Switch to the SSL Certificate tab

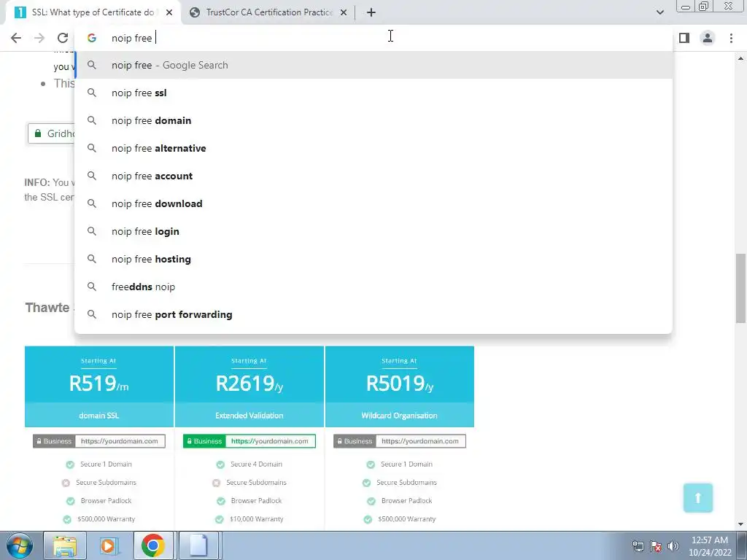click(93, 12)
